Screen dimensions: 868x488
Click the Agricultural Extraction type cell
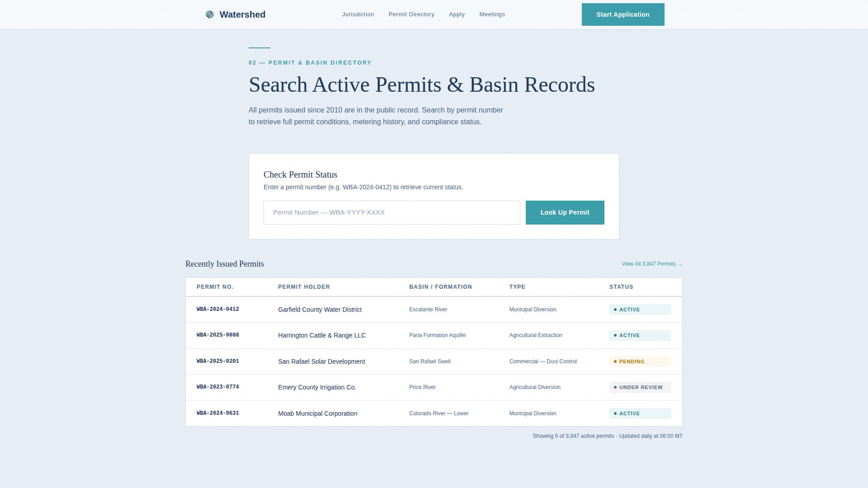(x=536, y=335)
